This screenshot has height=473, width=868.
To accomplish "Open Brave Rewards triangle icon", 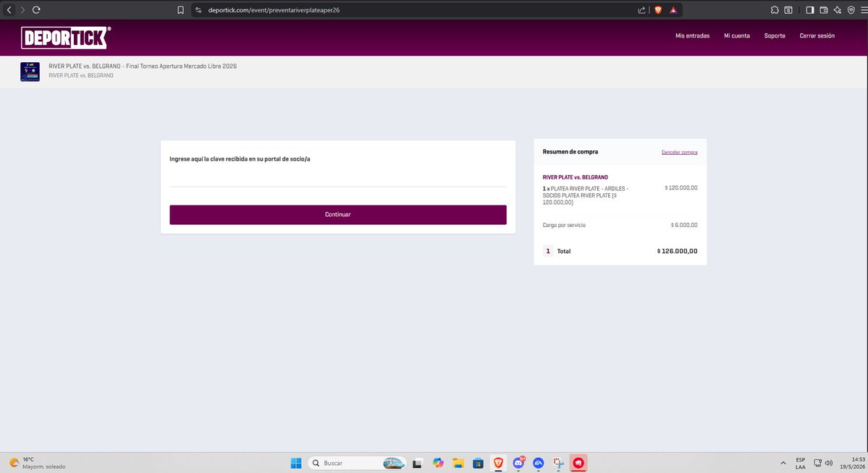I will (x=673, y=10).
